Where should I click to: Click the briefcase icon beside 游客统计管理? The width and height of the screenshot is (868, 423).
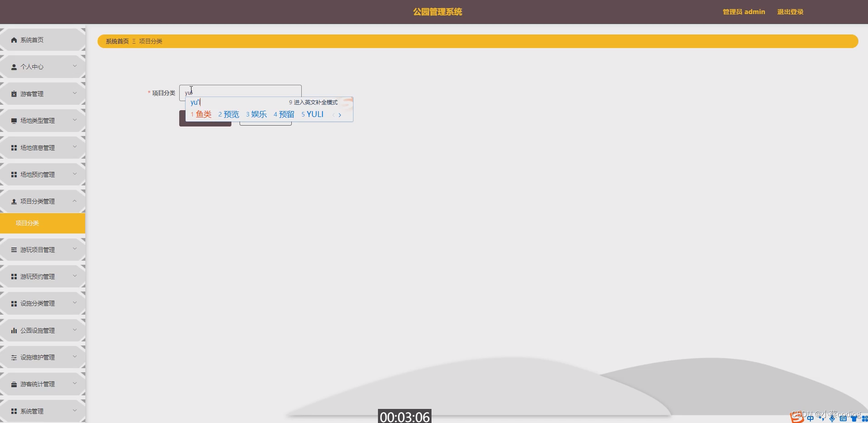point(14,384)
